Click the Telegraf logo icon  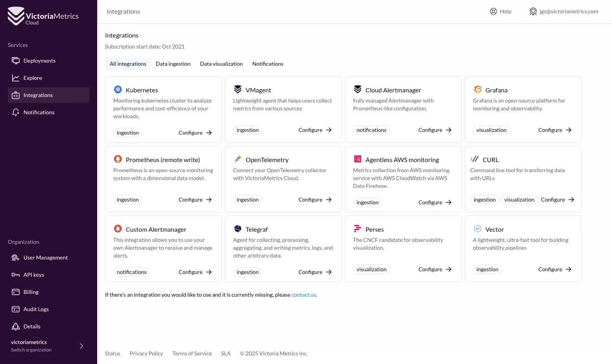(238, 229)
